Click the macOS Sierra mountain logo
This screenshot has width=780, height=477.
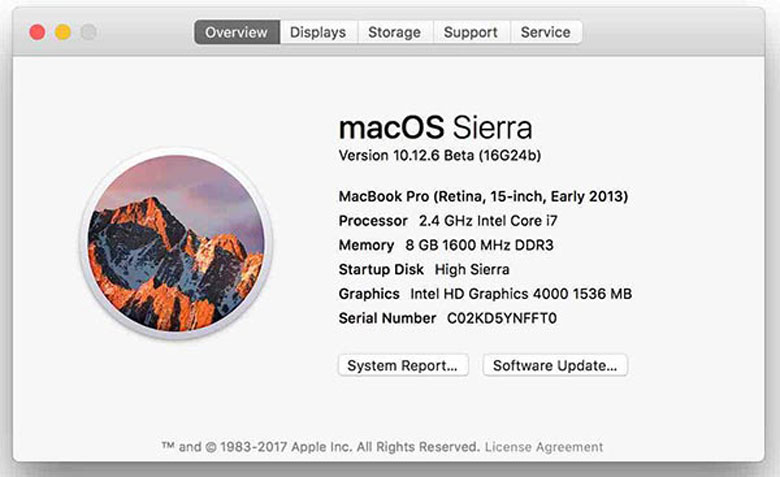[176, 246]
